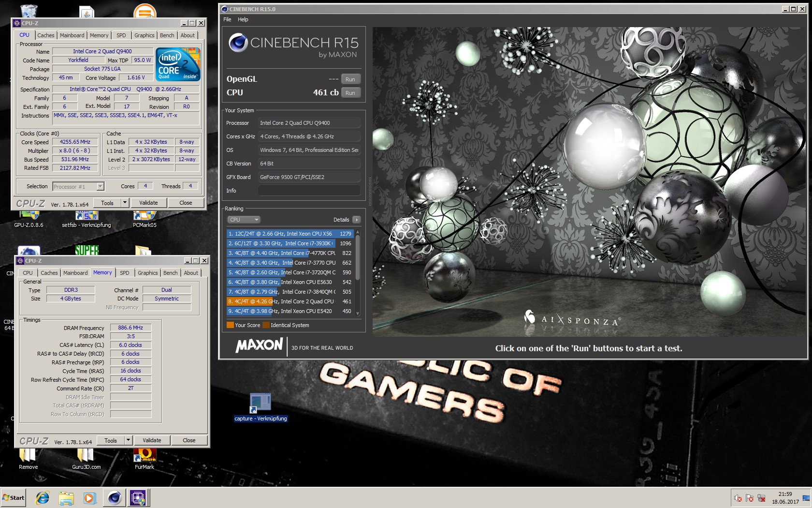Open the SPD tab in the CPU-Z CPU window

pyautogui.click(x=121, y=35)
